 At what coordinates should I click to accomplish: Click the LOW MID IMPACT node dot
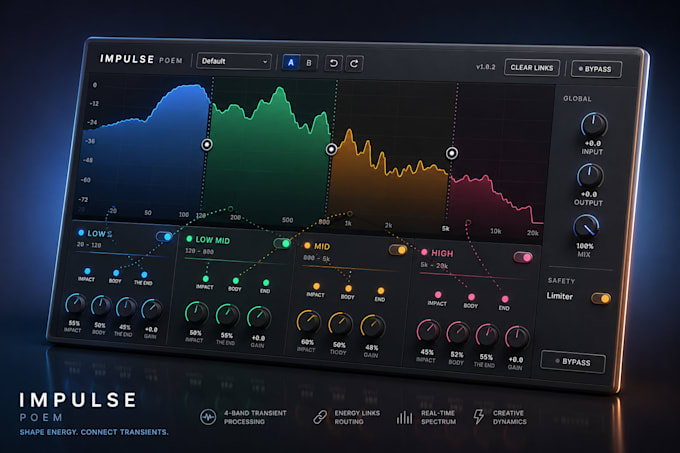click(x=206, y=278)
